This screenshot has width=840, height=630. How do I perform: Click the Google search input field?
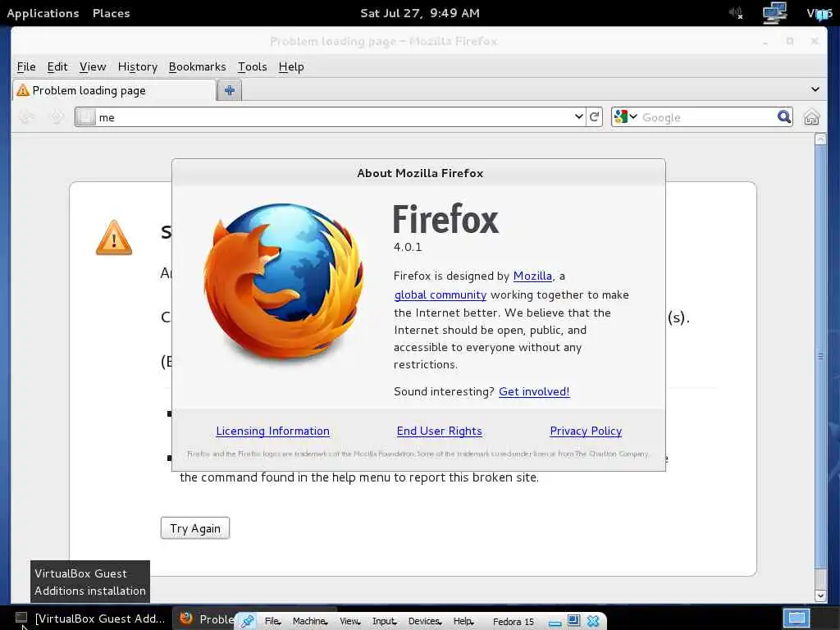pos(707,116)
